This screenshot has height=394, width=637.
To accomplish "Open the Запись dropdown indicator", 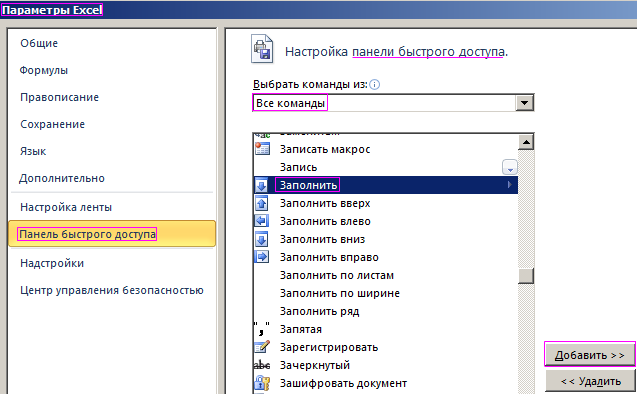I will (509, 167).
